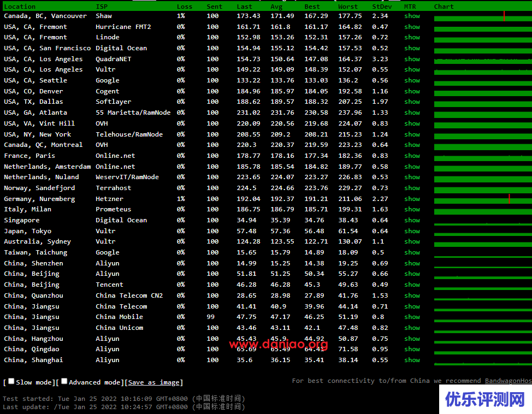Show MTR for Japan, Tokyo Vultr
This screenshot has width=532, height=414.
pyautogui.click(x=412, y=231)
